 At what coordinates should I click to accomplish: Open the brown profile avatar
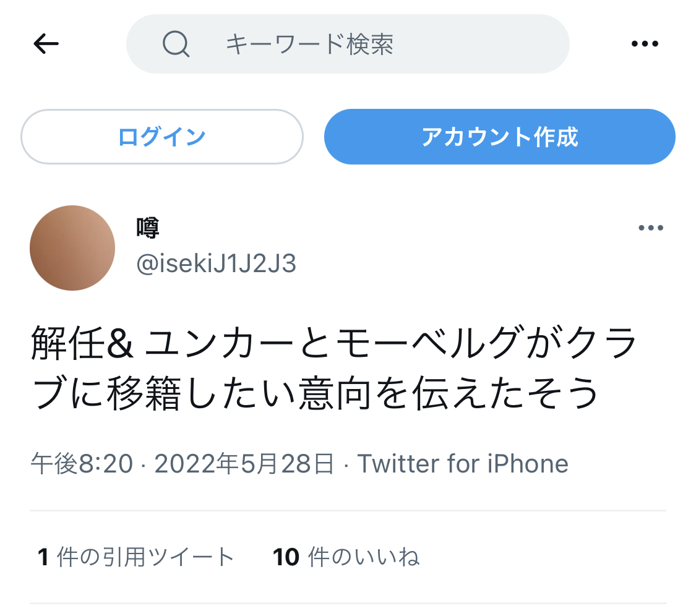click(72, 248)
